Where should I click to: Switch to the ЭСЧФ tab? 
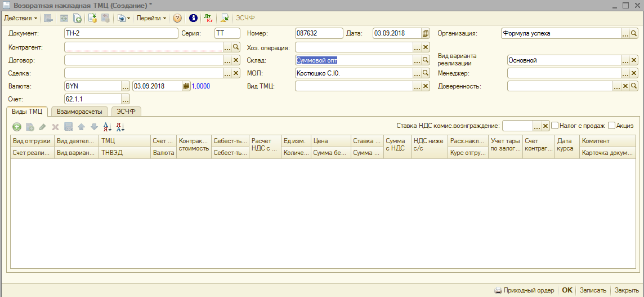pyautogui.click(x=126, y=112)
